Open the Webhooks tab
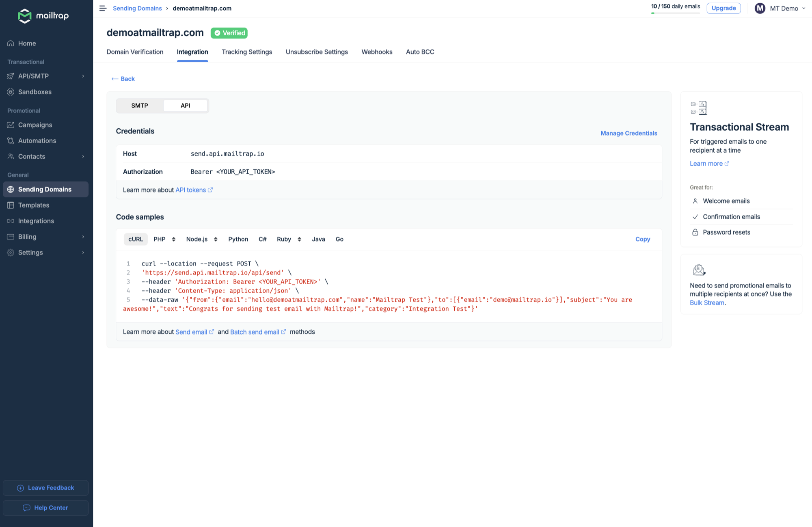 [x=377, y=52]
